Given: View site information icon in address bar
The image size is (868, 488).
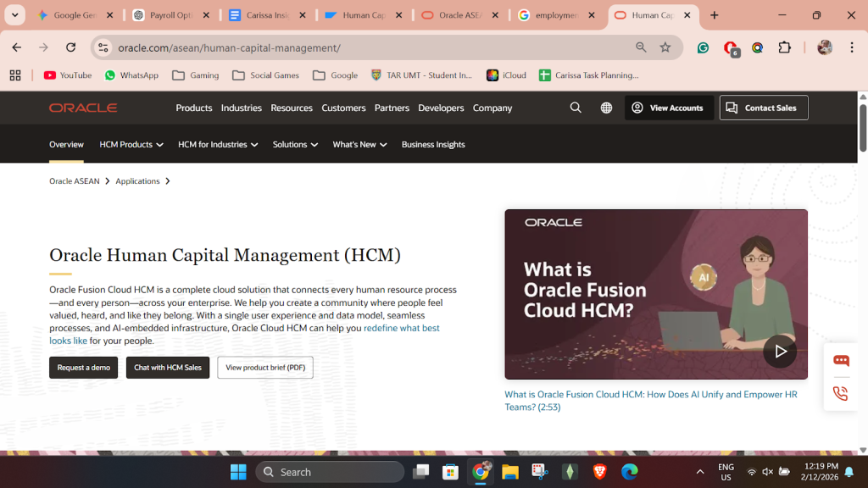Looking at the screenshot, I should (103, 47).
